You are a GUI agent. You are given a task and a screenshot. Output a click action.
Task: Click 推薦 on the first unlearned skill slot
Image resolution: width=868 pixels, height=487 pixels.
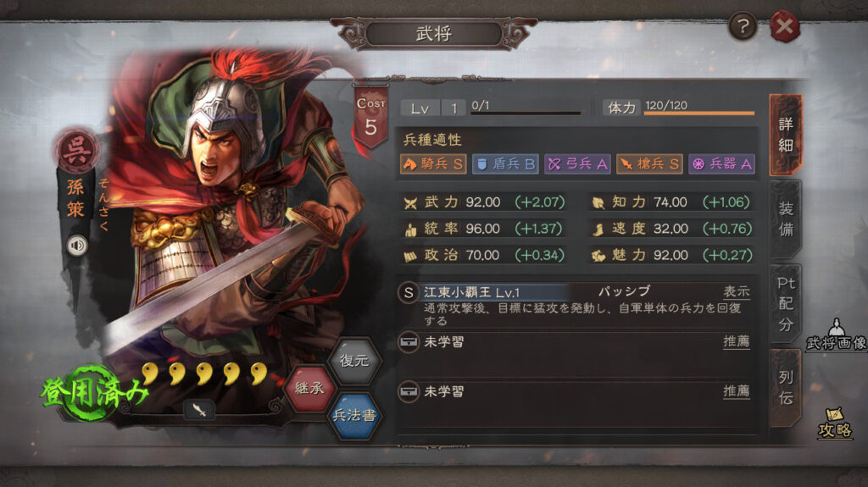[x=737, y=341]
